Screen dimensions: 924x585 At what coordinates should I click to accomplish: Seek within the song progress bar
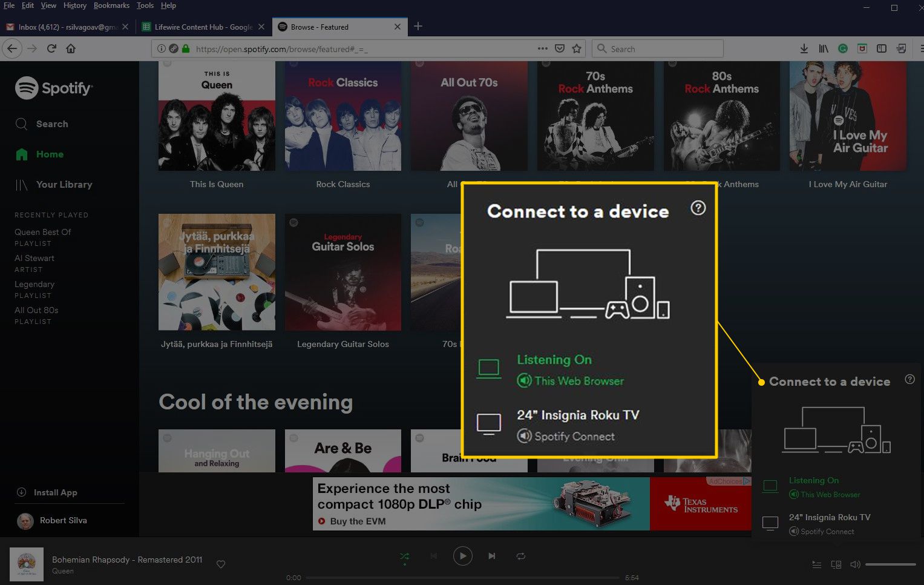pos(462,578)
